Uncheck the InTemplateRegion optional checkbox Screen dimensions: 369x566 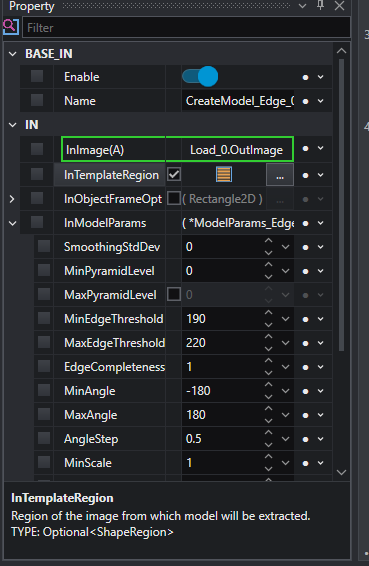point(174,175)
